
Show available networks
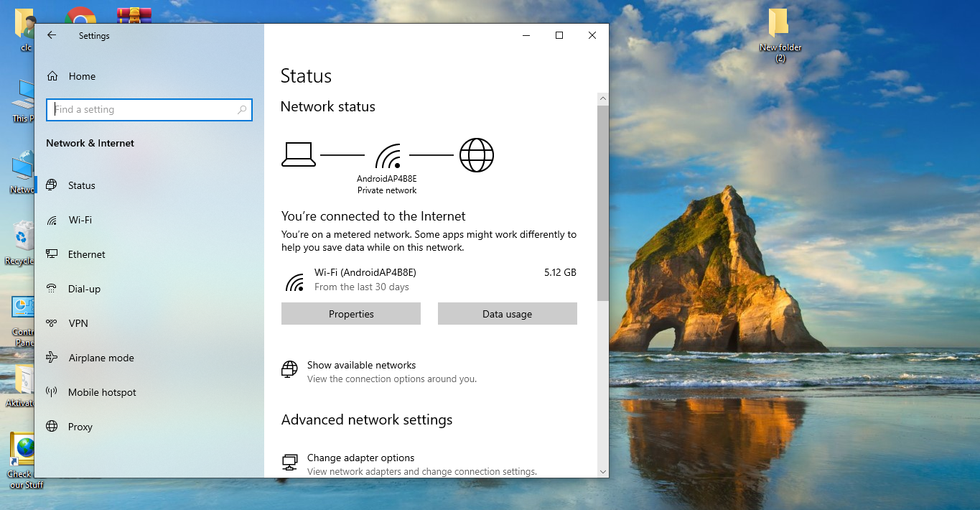362,365
